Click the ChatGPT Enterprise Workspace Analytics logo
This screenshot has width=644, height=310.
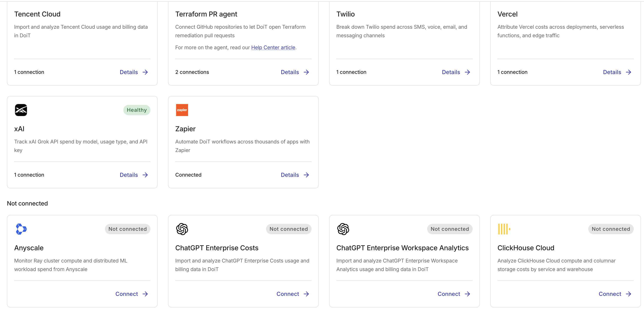pos(343,229)
